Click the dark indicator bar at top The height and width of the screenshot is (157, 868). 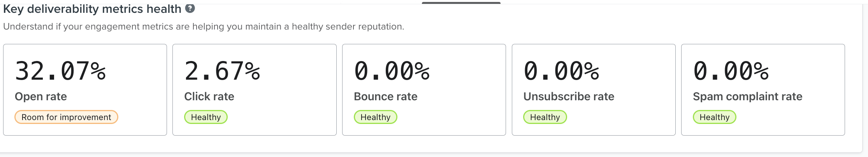461,3
